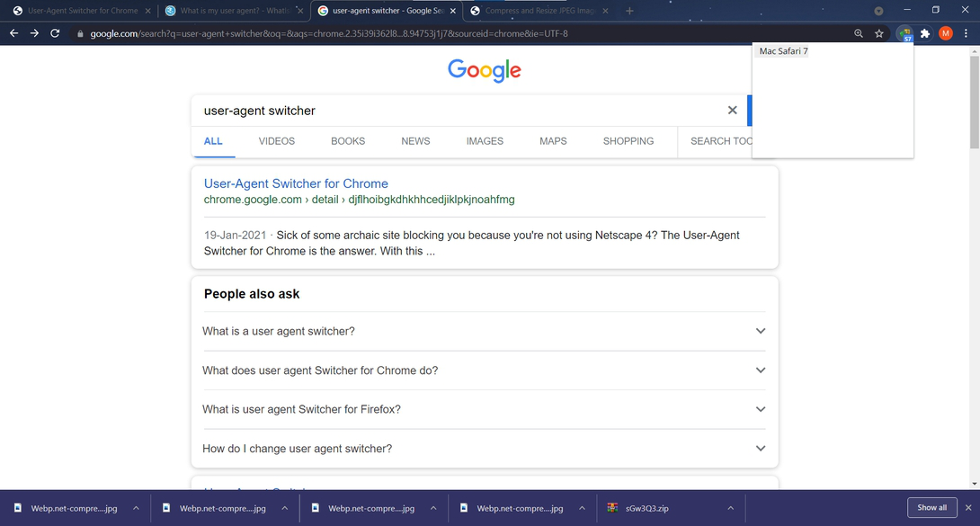Open options for second Webp.net download
Screen dimensions: 980x526
coord(284,508)
